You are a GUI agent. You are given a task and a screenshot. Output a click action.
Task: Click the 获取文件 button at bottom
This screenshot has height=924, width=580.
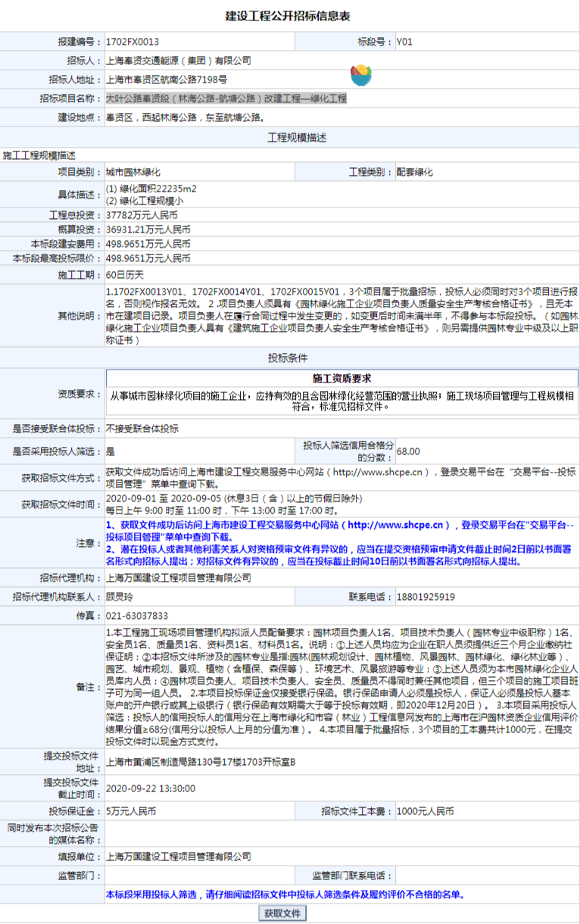click(x=282, y=913)
